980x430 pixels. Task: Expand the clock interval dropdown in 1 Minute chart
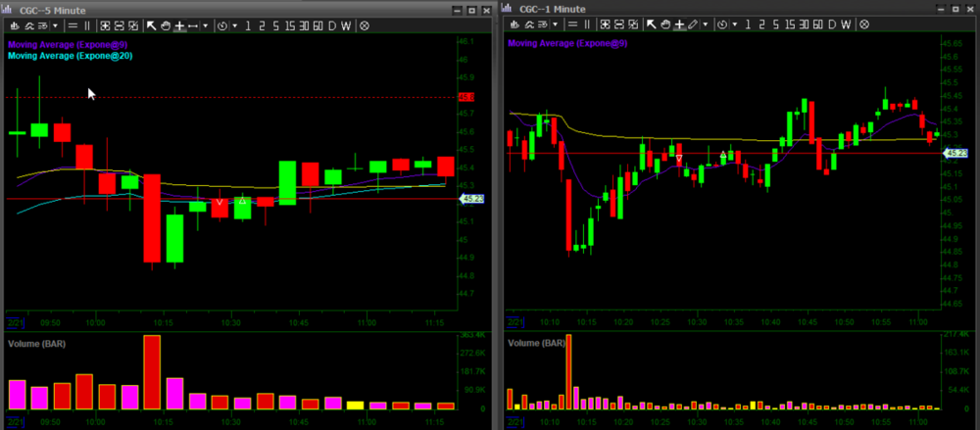[736, 25]
